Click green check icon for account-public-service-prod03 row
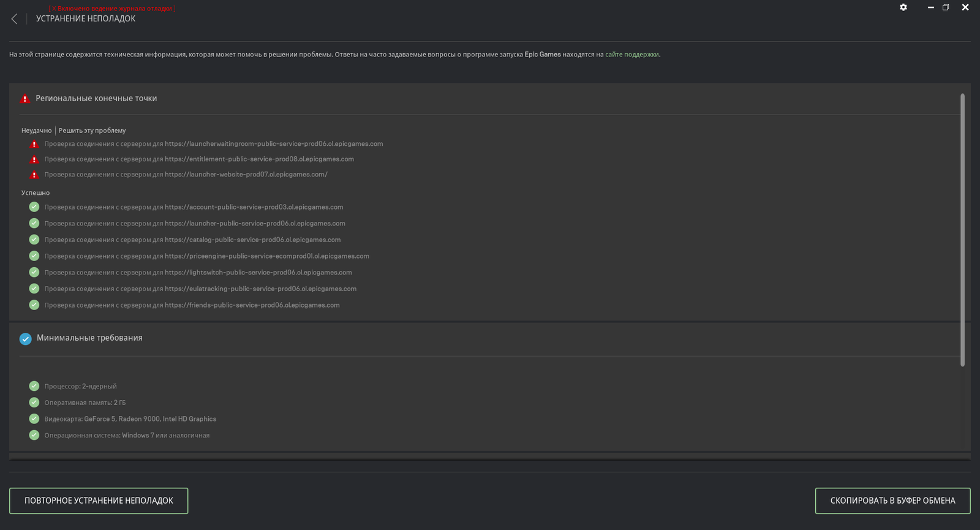Viewport: 980px width, 530px height. click(x=34, y=207)
